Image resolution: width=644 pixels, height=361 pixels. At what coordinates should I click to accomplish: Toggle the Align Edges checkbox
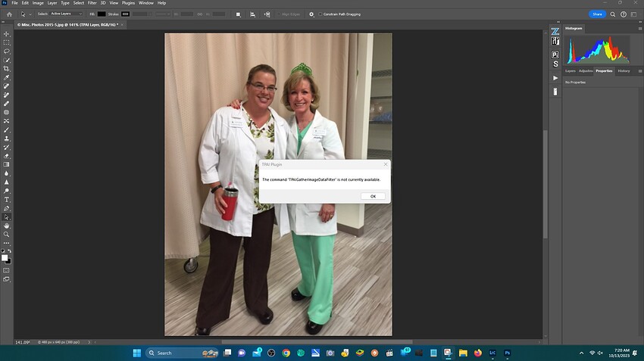tap(279, 14)
